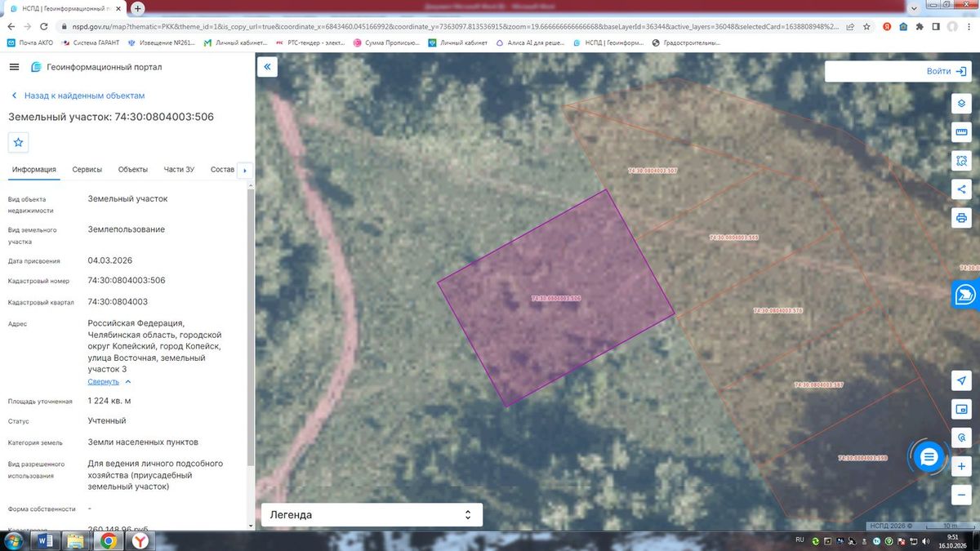Expand the Легенда dropdown
This screenshot has height=551, width=980.
pyautogui.click(x=372, y=515)
